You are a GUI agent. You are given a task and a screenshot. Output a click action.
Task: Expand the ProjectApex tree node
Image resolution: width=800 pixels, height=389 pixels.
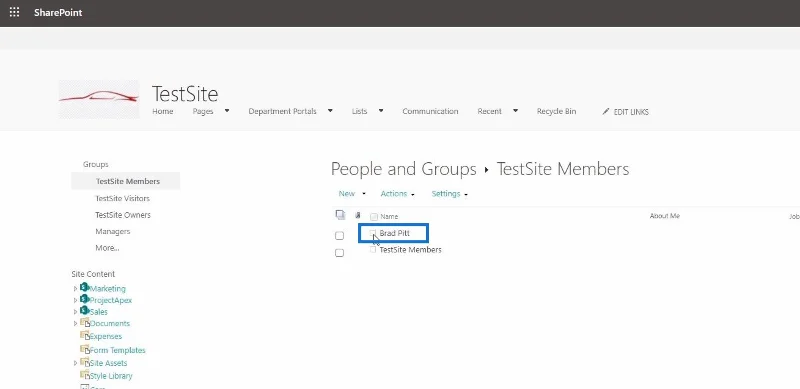76,300
